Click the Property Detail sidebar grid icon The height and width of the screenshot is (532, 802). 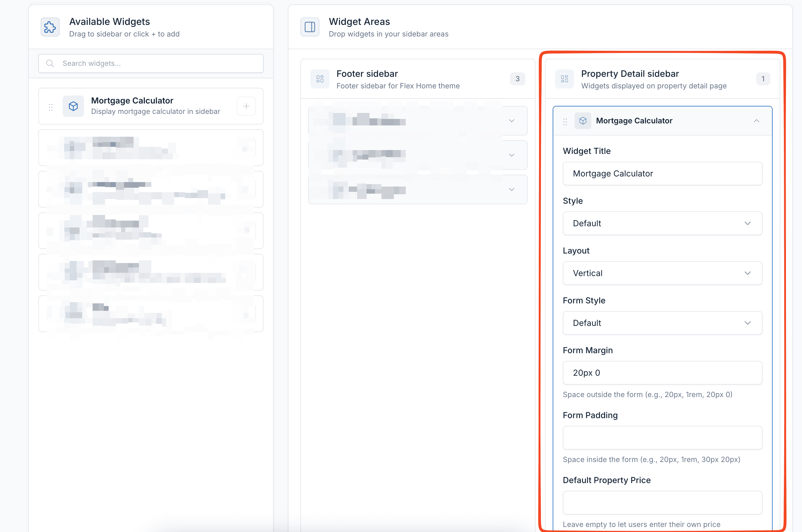(x=564, y=79)
